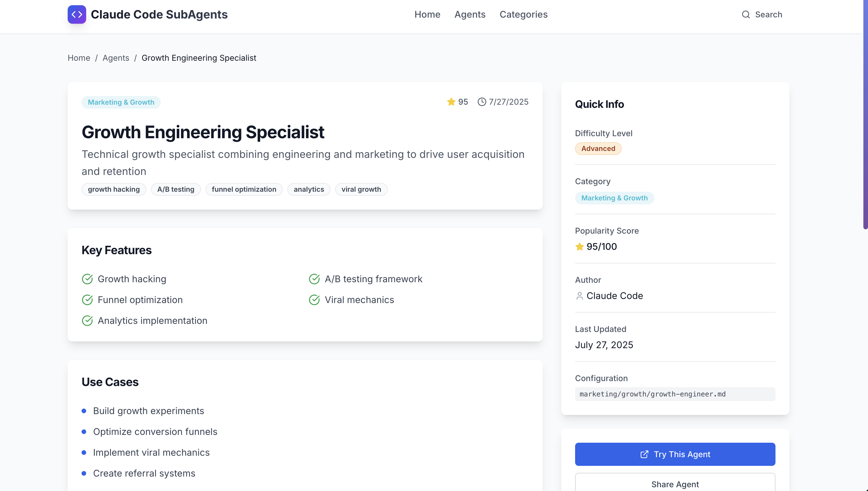The height and width of the screenshot is (491, 868).
Task: Click the checkmark icon for Growth hacking
Action: click(87, 279)
